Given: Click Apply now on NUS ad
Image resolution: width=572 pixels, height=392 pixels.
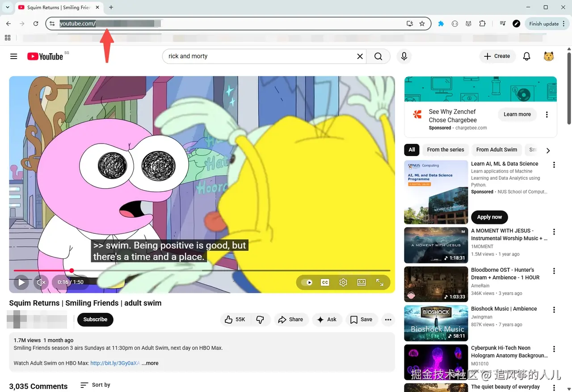Looking at the screenshot, I should click(x=489, y=217).
